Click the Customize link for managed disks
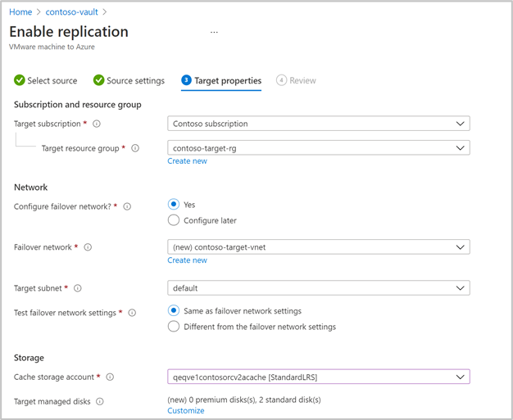513x420 pixels. tap(186, 411)
